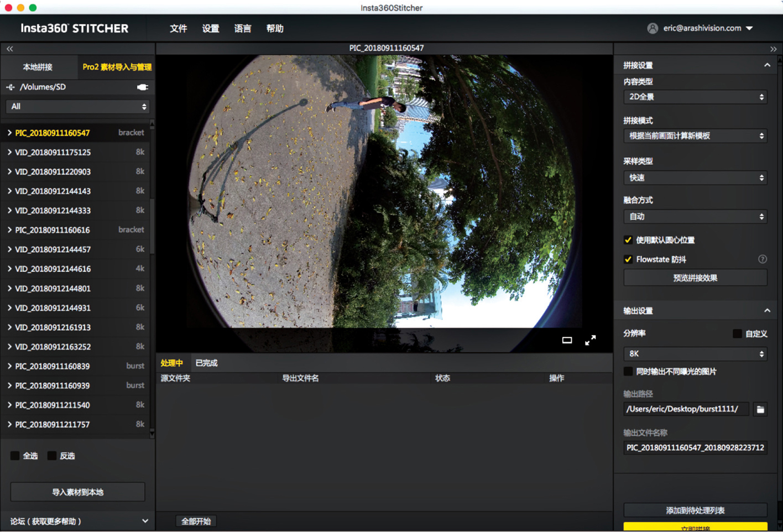
Task: Open the 8K resolution dropdown
Action: 695,353
